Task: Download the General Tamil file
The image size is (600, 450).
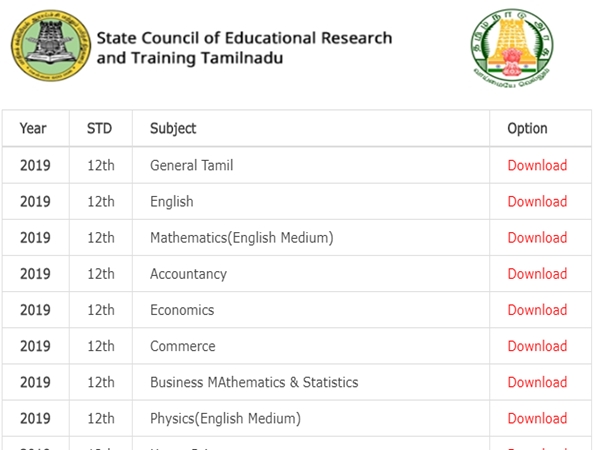Action: (537, 166)
